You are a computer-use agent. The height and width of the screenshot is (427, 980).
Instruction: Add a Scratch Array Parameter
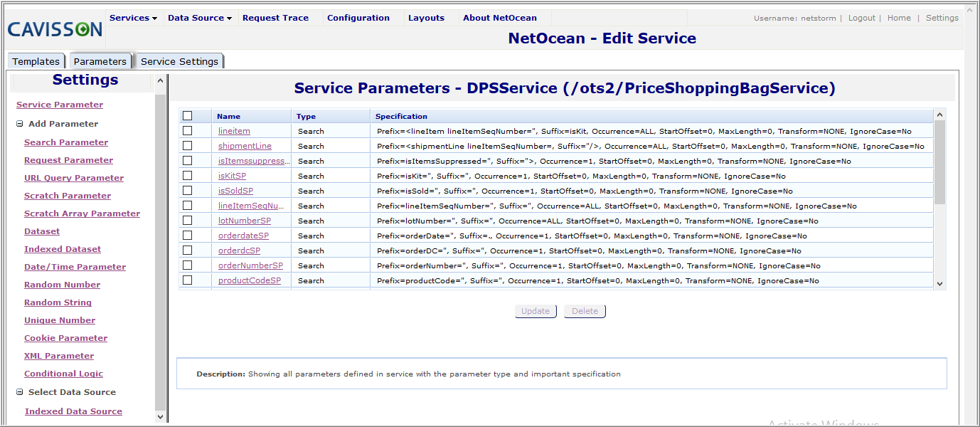[82, 213]
